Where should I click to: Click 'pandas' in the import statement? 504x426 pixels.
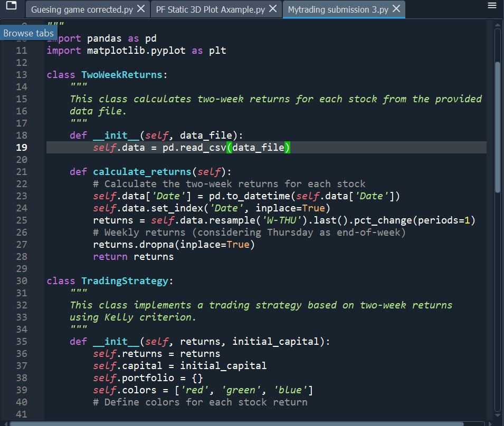(104, 38)
